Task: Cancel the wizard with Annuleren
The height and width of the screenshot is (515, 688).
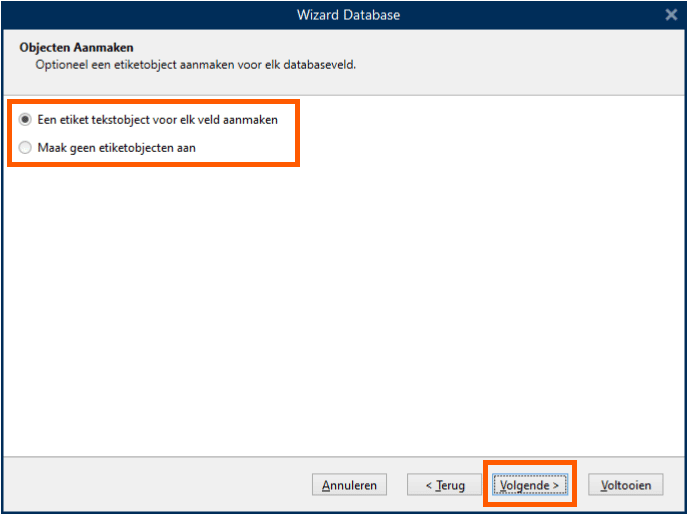Action: (349, 485)
